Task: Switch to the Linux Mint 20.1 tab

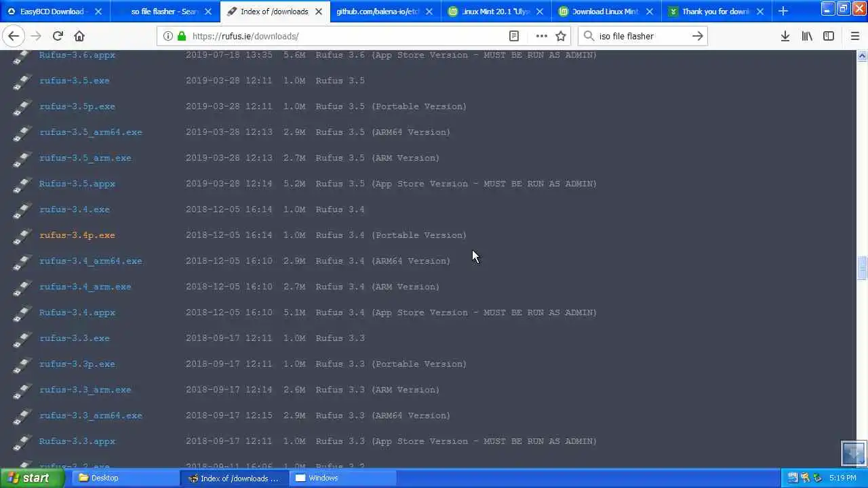Action: 496,12
